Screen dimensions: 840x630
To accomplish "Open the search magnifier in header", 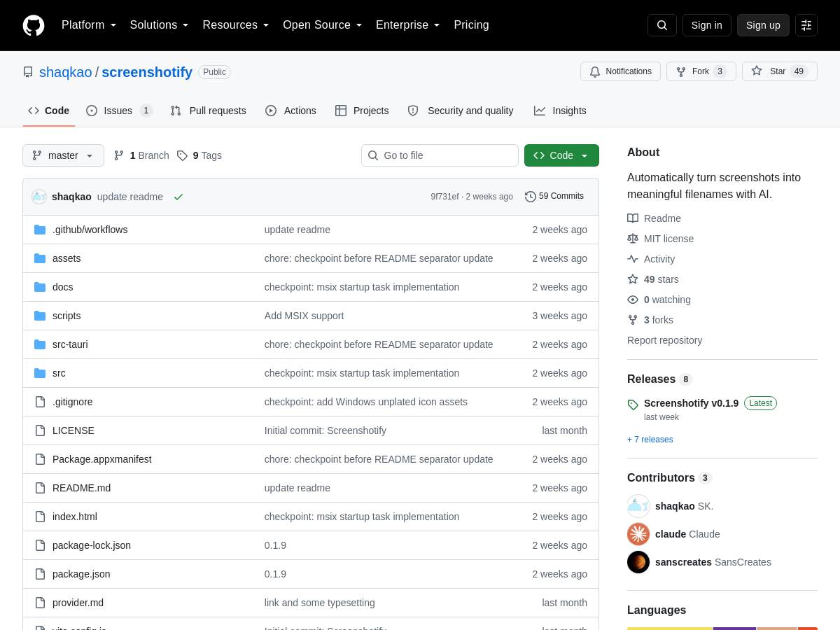I will 662,25.
